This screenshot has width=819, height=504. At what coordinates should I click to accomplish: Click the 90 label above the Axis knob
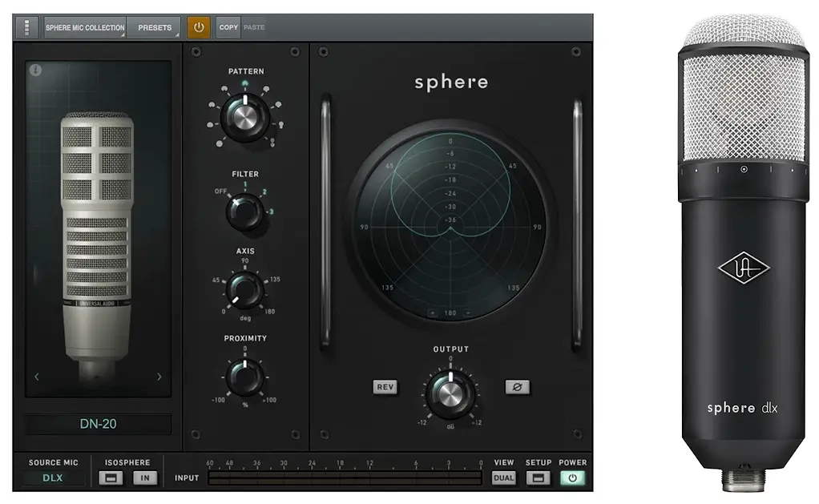(245, 260)
